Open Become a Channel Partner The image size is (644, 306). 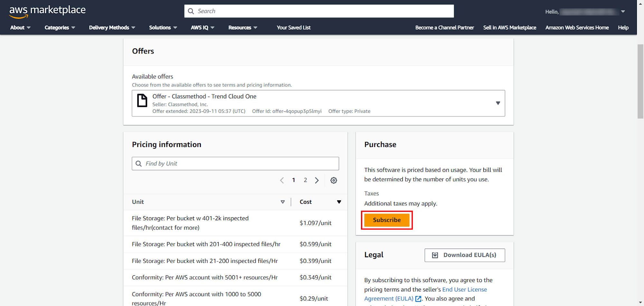click(x=445, y=28)
